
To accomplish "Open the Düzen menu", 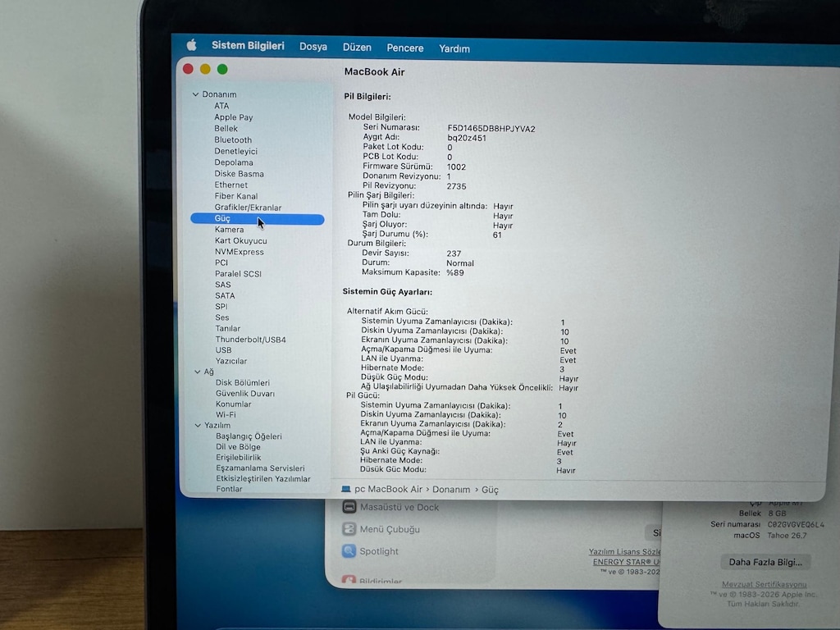I will click(357, 47).
